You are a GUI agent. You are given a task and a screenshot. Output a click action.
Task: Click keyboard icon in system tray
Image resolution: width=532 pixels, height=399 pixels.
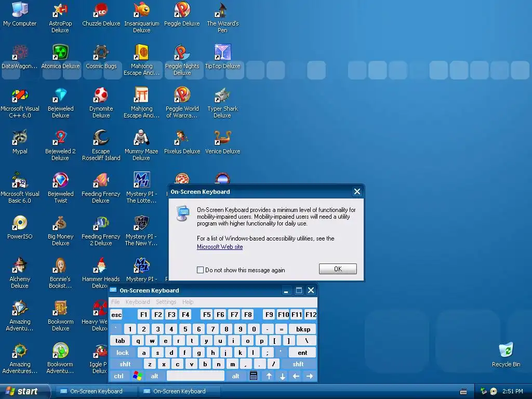(x=463, y=392)
